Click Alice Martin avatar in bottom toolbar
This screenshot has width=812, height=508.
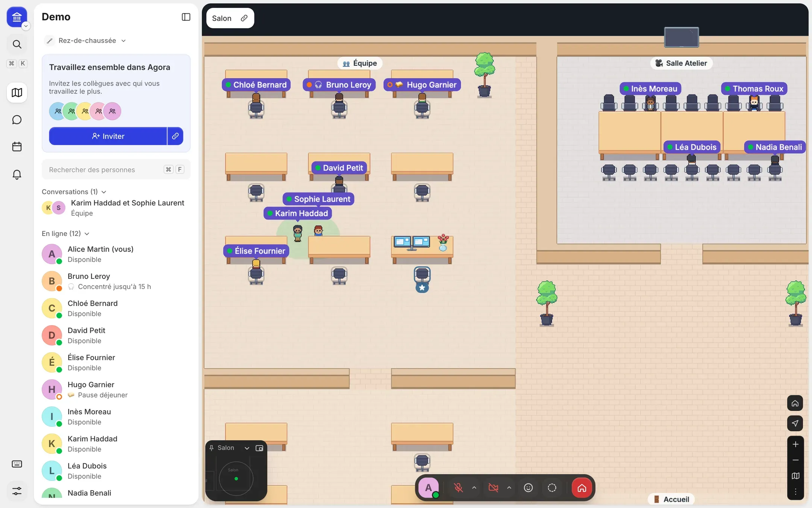pos(429,488)
